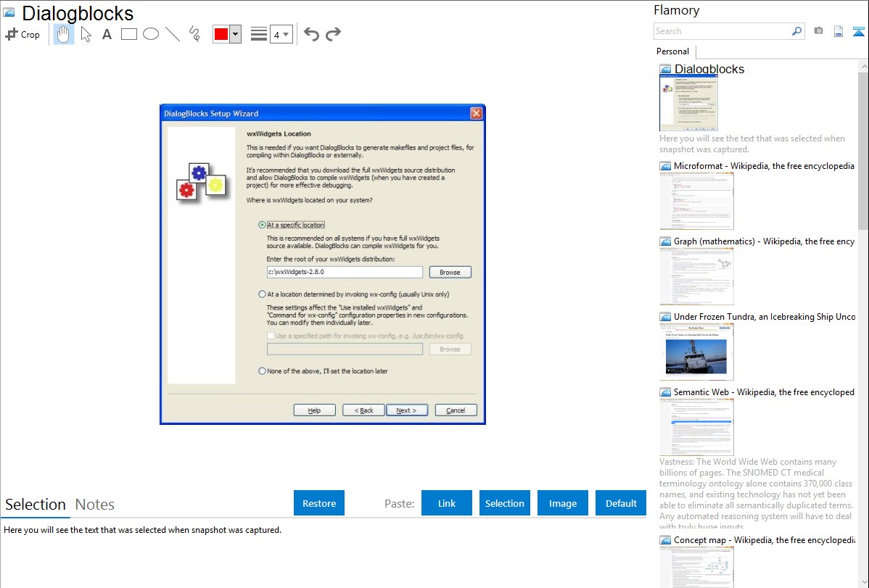Toggle the 'Use a specified path' checkbox
869x588 pixels.
271,336
